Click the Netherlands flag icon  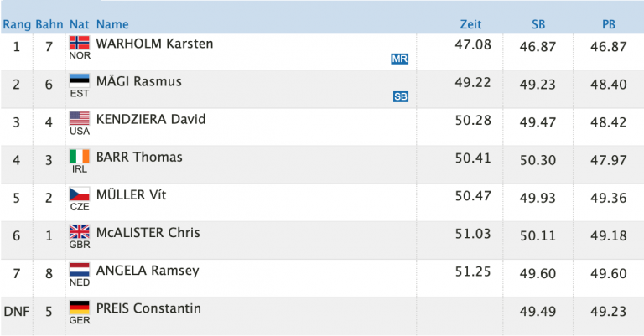80,270
